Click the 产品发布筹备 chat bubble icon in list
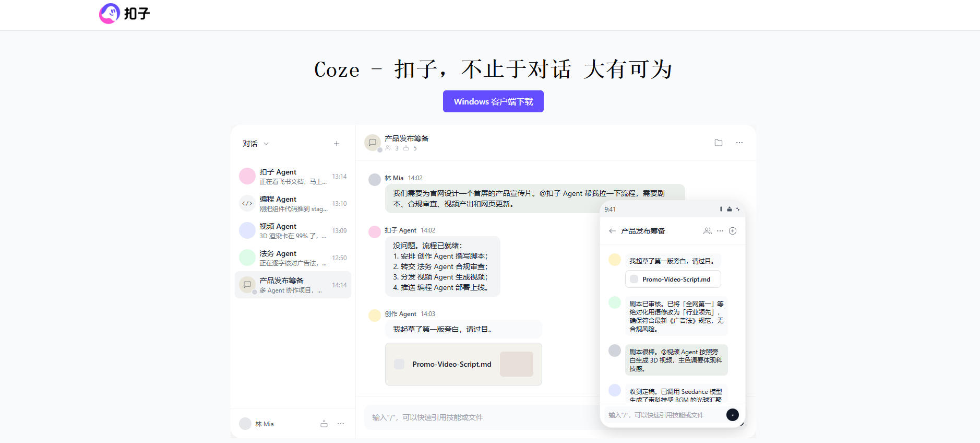Screen dimensions: 980x443 [x=247, y=285]
